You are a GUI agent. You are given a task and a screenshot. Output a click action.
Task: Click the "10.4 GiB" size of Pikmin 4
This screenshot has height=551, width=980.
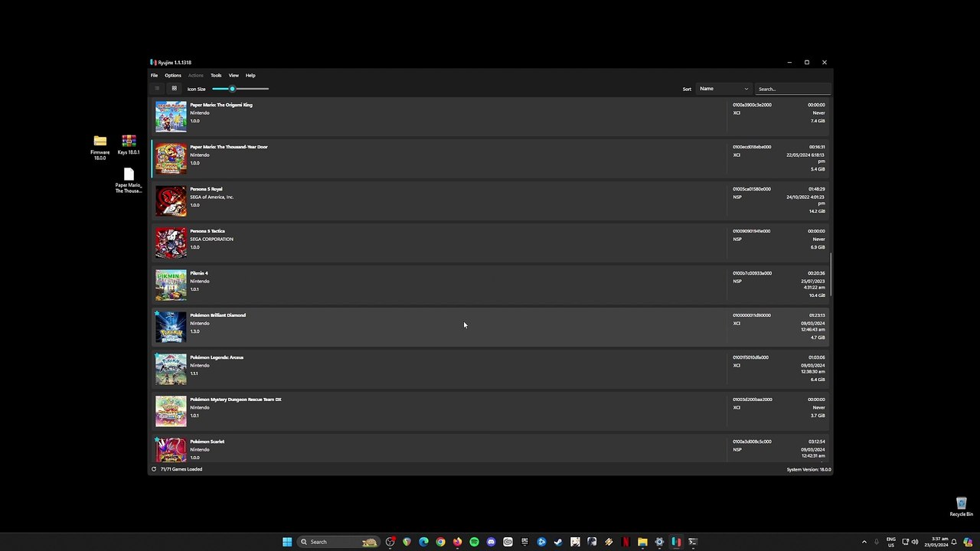[x=817, y=295]
